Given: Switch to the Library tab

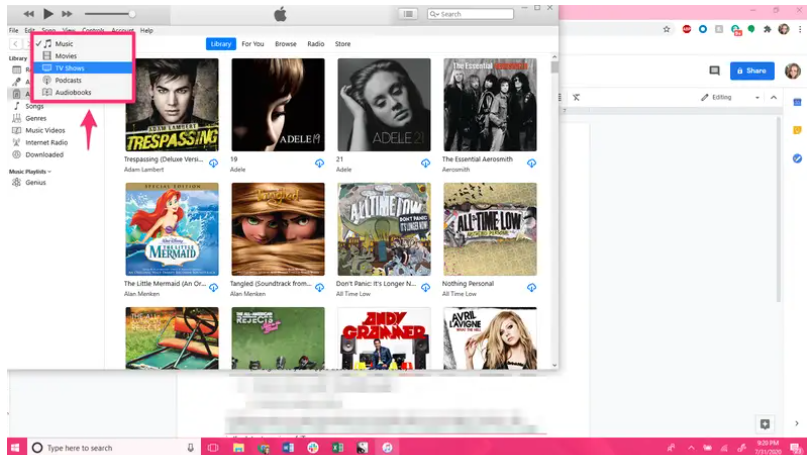Looking at the screenshot, I should tap(221, 44).
